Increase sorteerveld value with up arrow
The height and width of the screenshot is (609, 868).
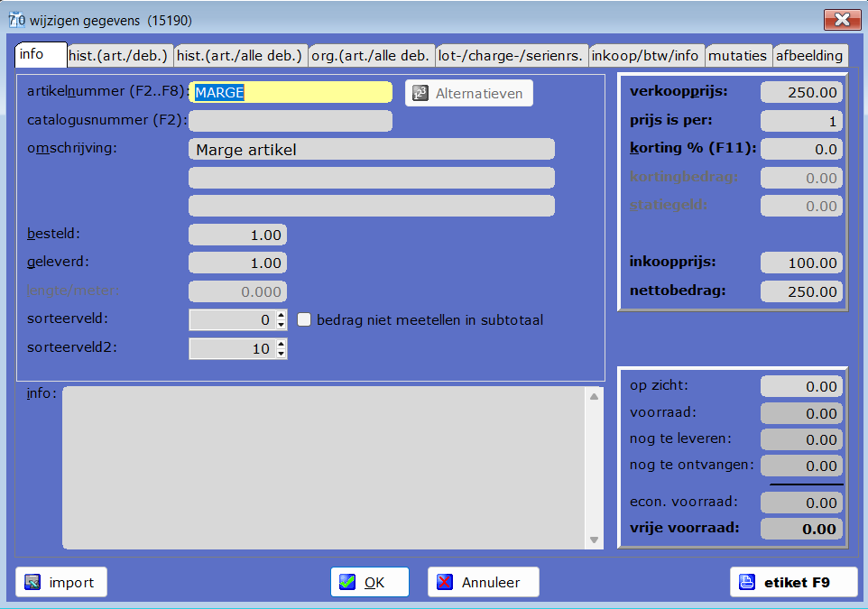281,315
